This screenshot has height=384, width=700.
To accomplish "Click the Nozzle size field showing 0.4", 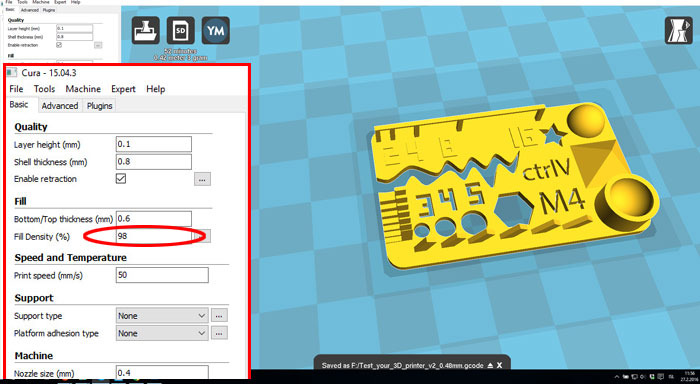I will coord(162,372).
